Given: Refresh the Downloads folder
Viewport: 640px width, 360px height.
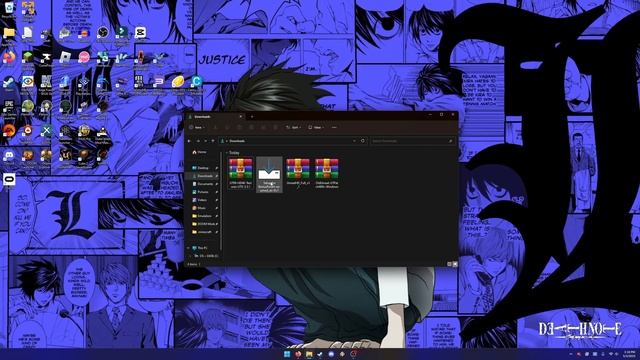Looking at the screenshot, I should 363,141.
